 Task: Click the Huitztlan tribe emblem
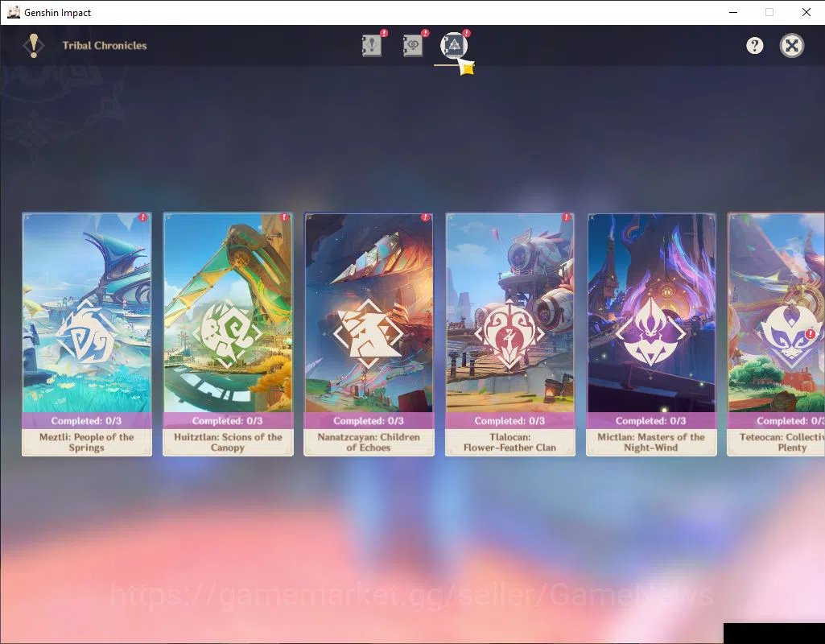pos(227,333)
